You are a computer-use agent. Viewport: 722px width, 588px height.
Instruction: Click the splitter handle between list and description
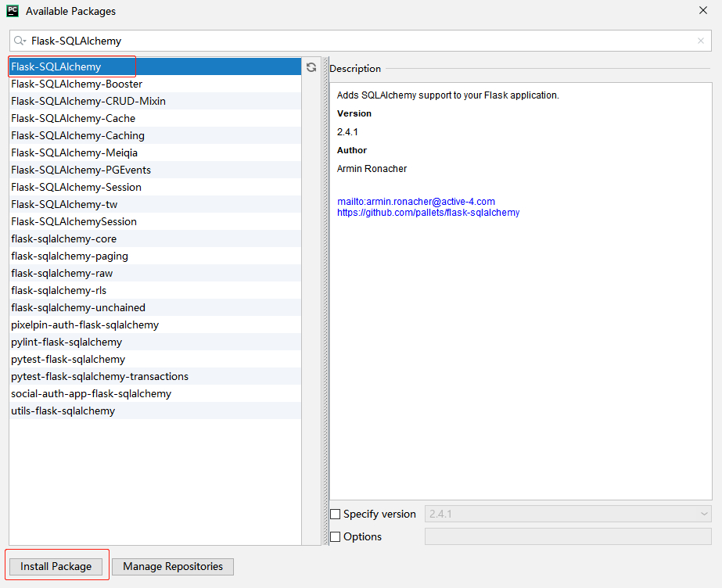pyautogui.click(x=326, y=301)
